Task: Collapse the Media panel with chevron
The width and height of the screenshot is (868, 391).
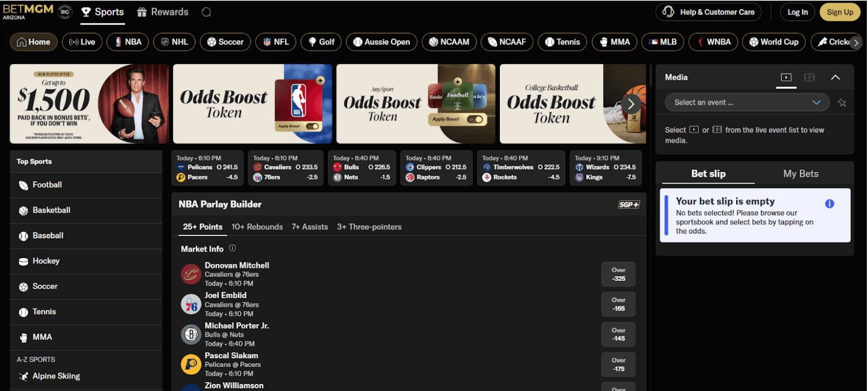Action: [x=835, y=77]
